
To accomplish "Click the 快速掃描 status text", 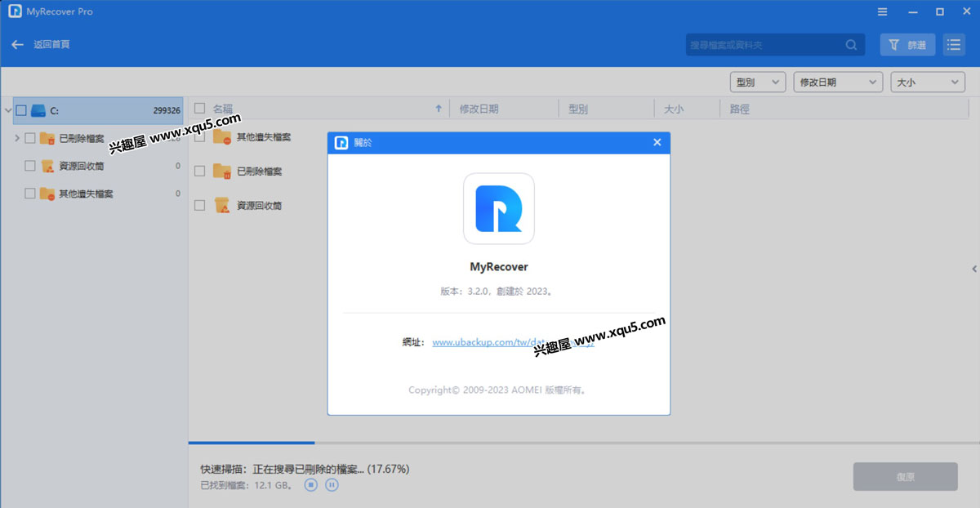I will [305, 469].
